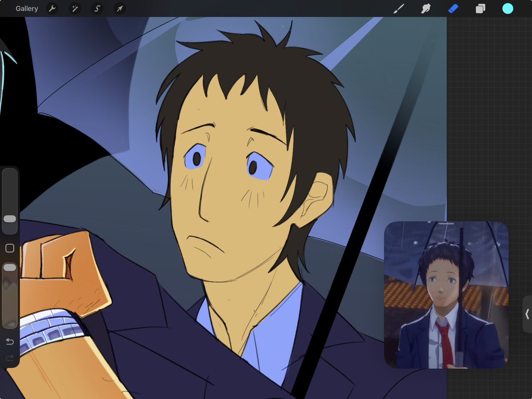The image size is (532, 399).
Task: Expand the right edge slide-over chevron
Action: point(527,314)
